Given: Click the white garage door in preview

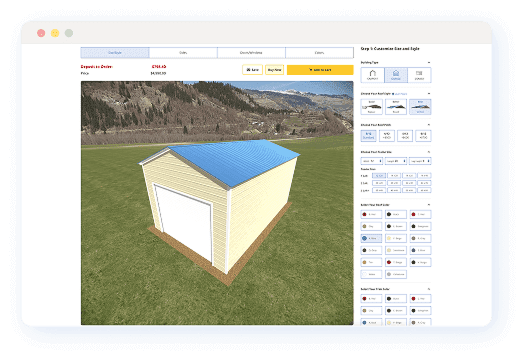Looking at the screenshot, I should [184, 223].
